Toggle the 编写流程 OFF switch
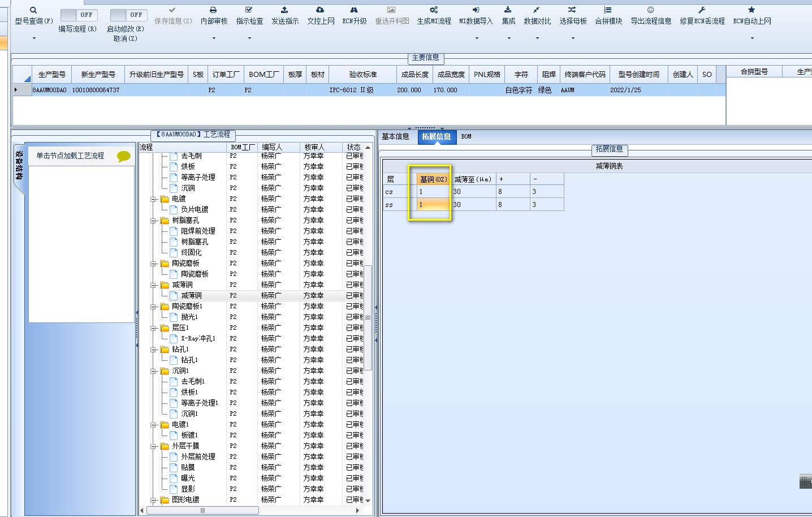 (x=79, y=15)
